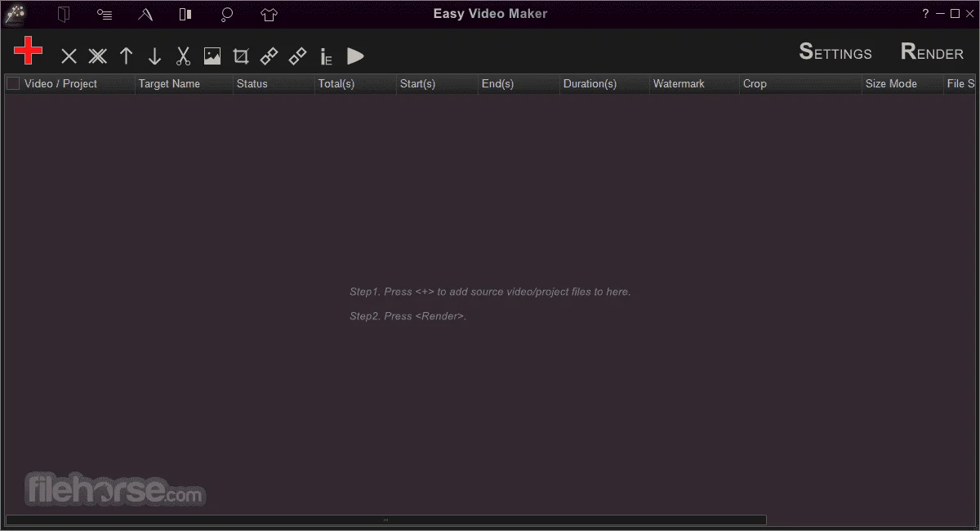
Task: Click the red plus add-video button
Action: (29, 51)
